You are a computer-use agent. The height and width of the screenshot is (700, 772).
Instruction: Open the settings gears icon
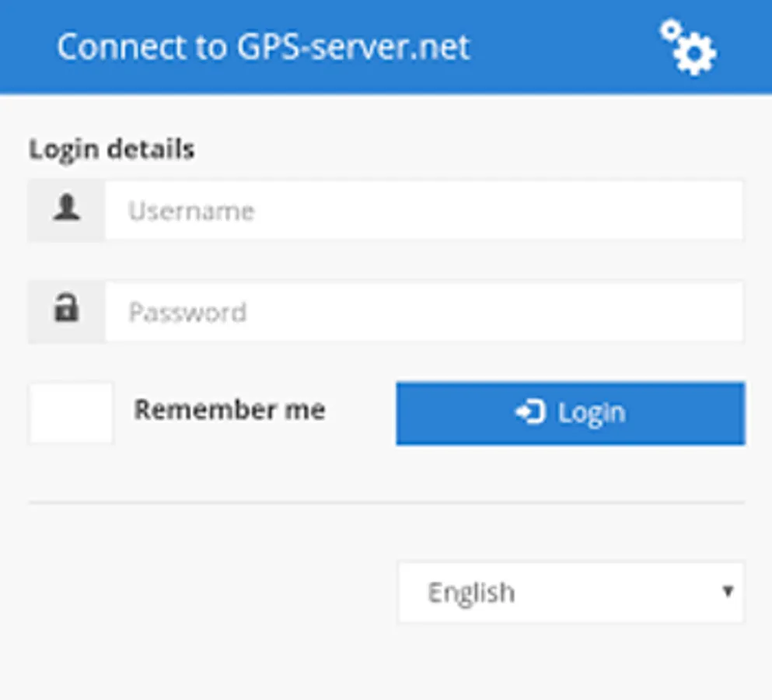[688, 47]
